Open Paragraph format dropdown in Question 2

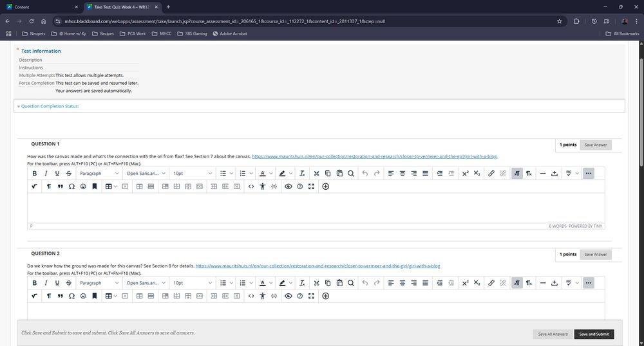(x=99, y=283)
